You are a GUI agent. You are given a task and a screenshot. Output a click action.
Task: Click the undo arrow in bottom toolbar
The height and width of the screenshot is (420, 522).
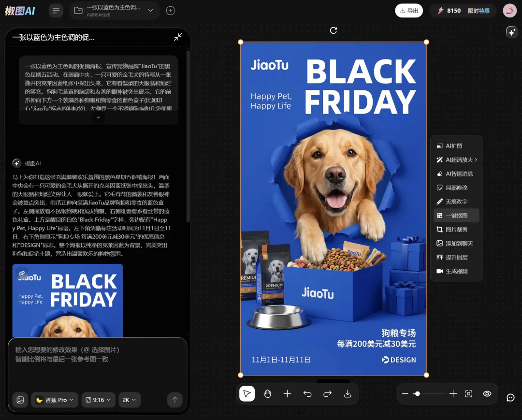[307, 394]
